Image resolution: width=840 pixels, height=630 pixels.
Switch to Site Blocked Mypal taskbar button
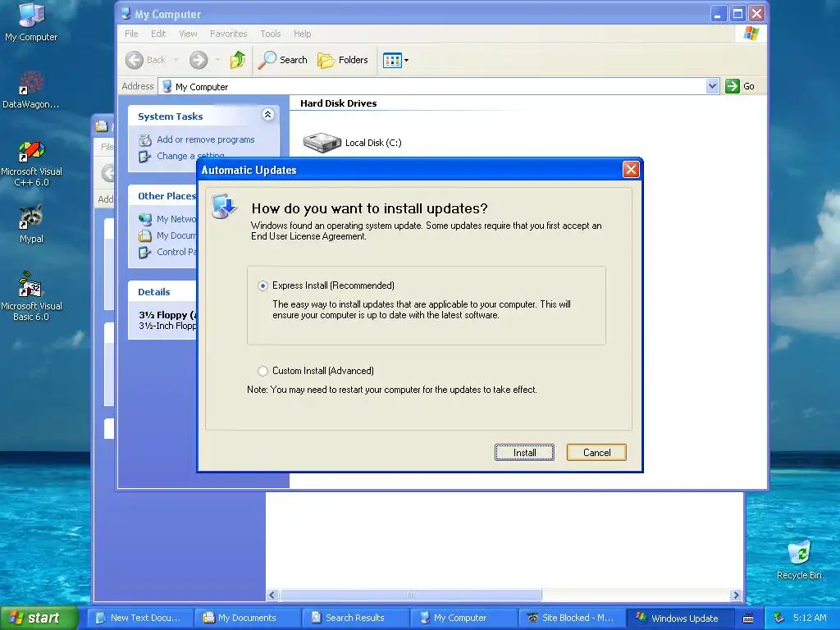click(571, 618)
